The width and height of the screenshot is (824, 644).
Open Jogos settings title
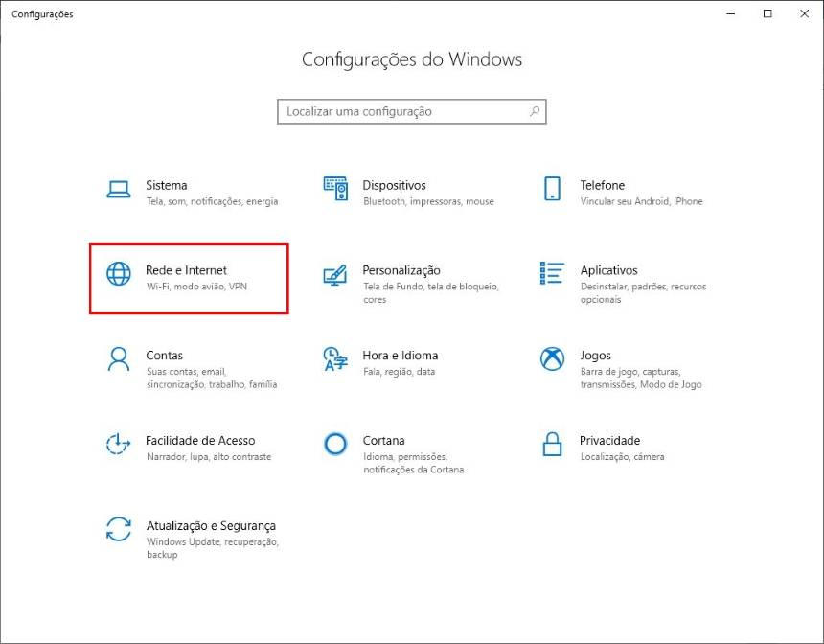(x=595, y=356)
